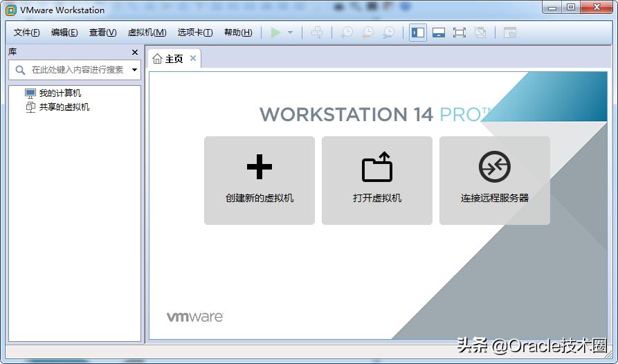The image size is (618, 364).
Task: Click the Send Ctrl+Alt+Del toolbar icon
Action: point(317,33)
